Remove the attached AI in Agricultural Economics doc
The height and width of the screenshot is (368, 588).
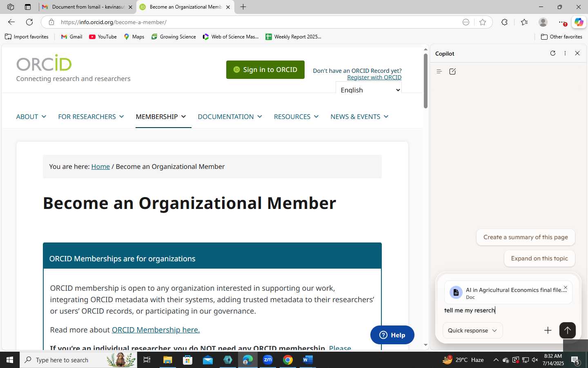(566, 288)
